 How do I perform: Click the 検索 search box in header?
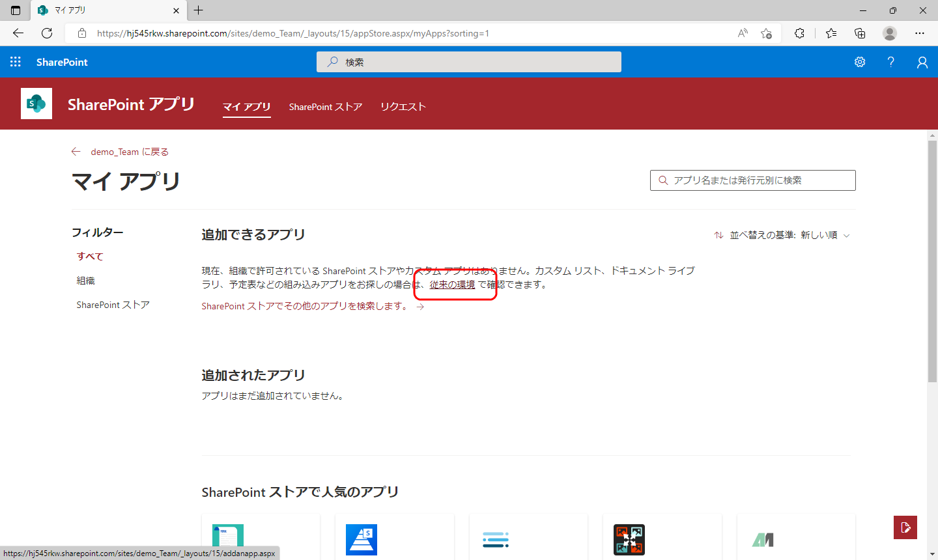[469, 62]
